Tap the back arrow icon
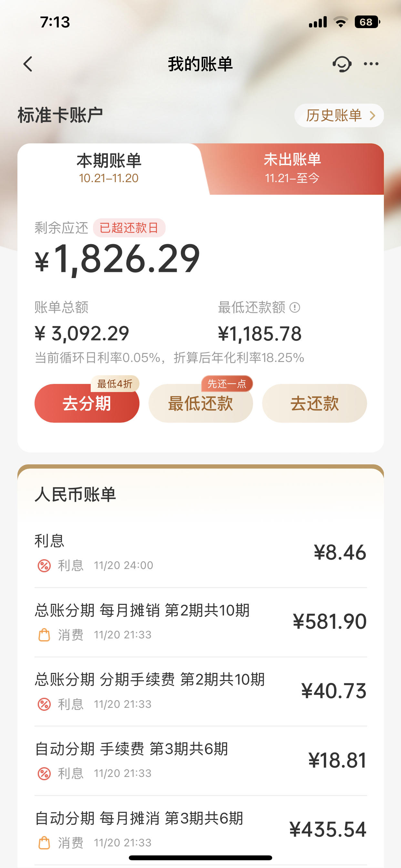Viewport: 401px width, 868px height. [28, 64]
